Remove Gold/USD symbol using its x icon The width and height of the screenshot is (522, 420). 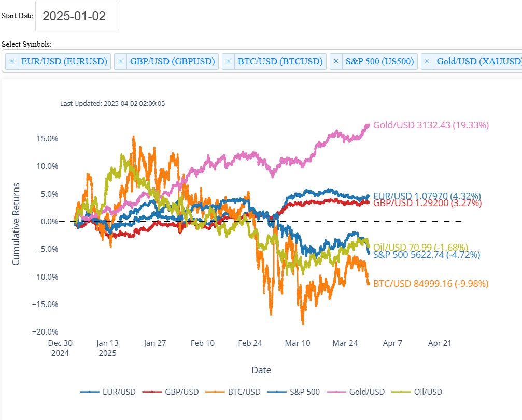(x=428, y=62)
